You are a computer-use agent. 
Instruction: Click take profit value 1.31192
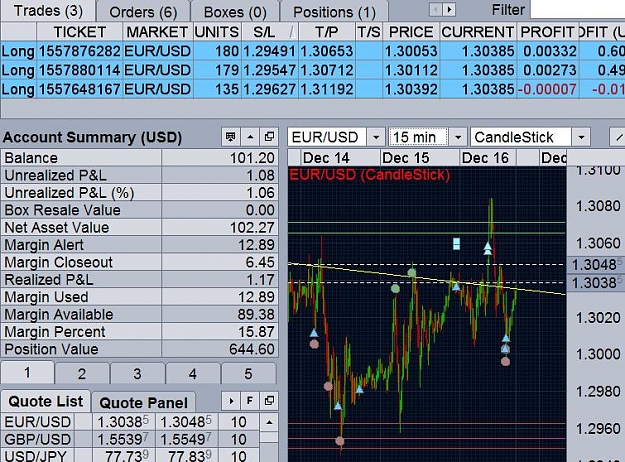click(327, 89)
